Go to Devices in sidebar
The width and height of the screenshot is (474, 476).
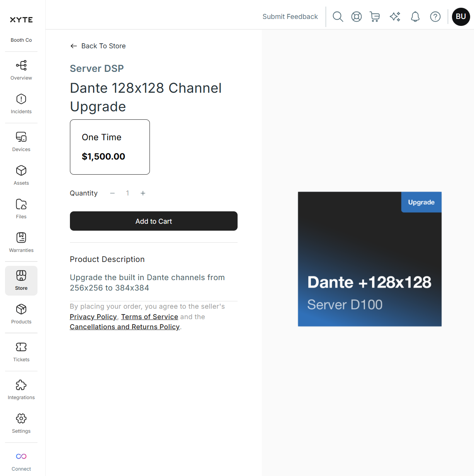(x=21, y=142)
